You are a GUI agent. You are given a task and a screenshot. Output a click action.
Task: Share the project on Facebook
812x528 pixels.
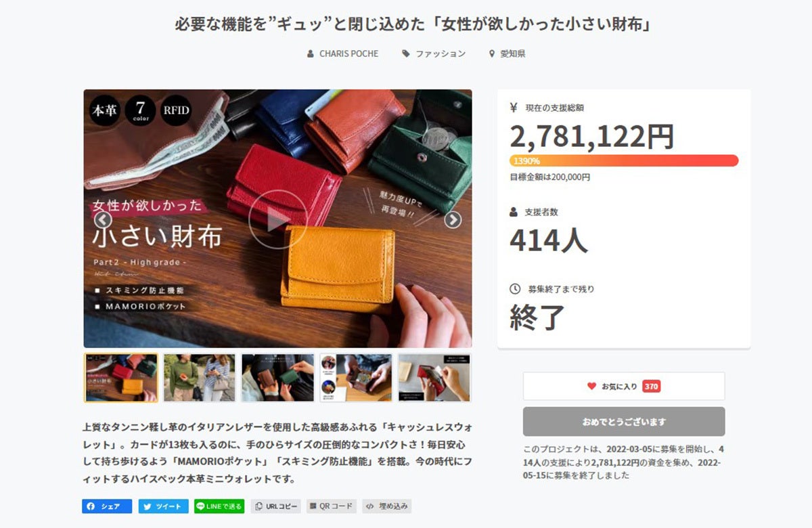click(x=107, y=506)
